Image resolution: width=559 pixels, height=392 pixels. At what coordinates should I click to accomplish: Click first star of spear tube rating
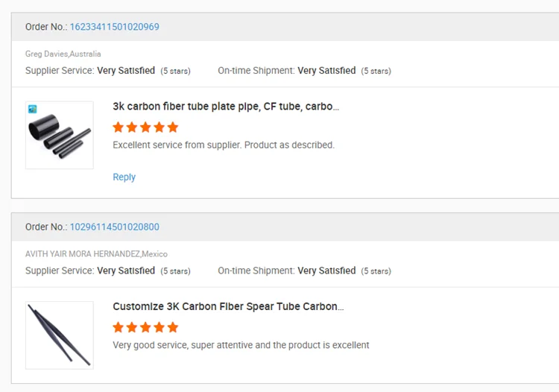(x=118, y=327)
